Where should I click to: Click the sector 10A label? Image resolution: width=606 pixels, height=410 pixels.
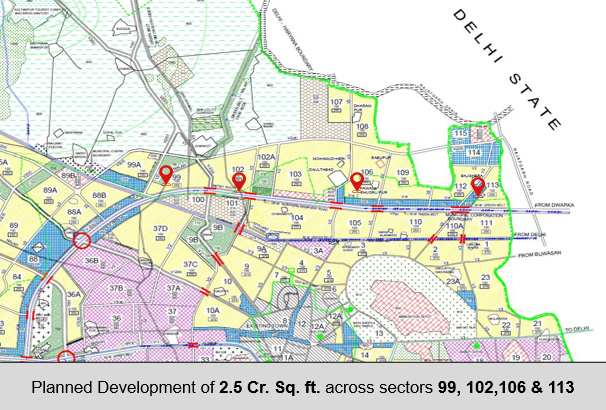coord(213,311)
